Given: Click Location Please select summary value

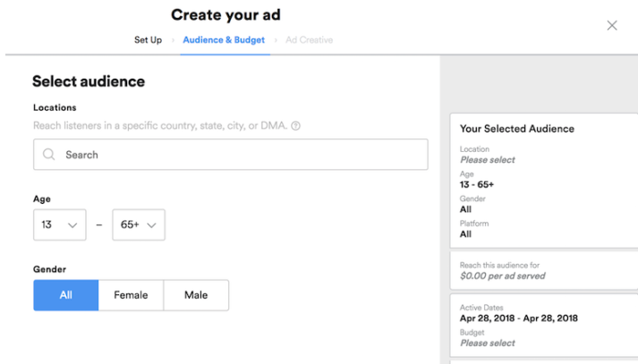Looking at the screenshot, I should point(488,160).
